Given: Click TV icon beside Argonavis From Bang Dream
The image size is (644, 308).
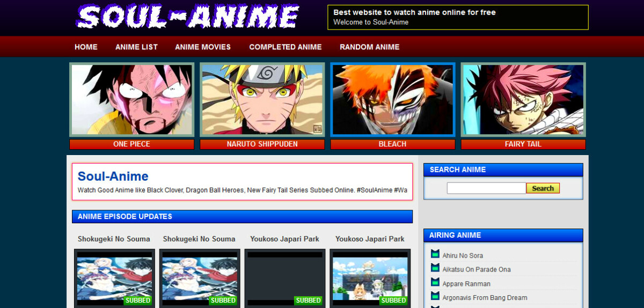Looking at the screenshot, I should pos(435,297).
